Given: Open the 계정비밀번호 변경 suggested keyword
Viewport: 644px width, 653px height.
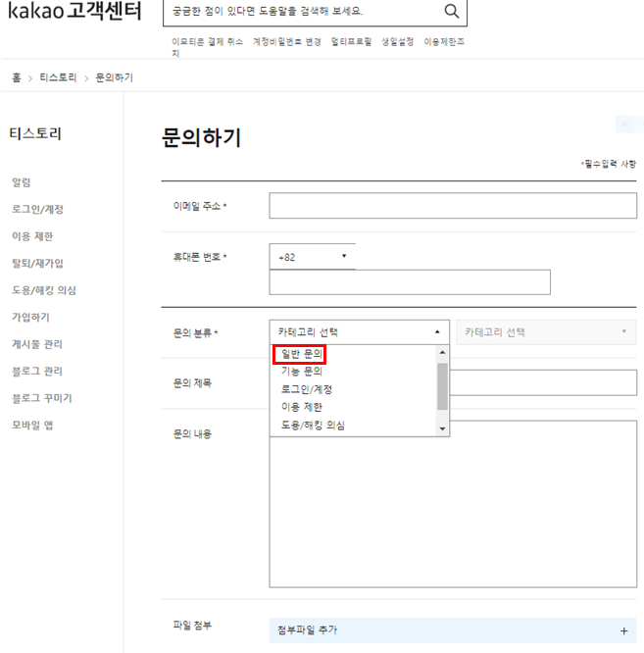Looking at the screenshot, I should pyautogui.click(x=287, y=41).
